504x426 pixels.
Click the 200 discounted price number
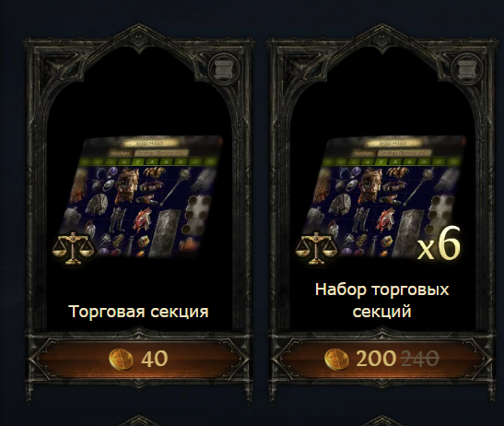pos(376,359)
